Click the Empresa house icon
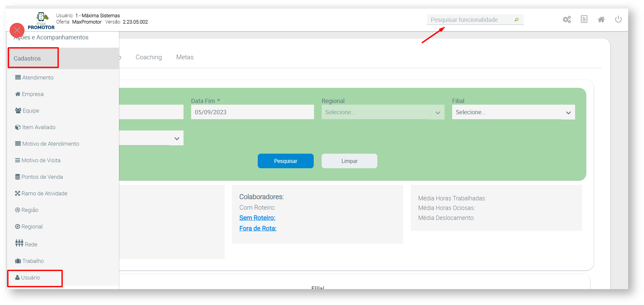The width and height of the screenshot is (644, 305). 18,94
